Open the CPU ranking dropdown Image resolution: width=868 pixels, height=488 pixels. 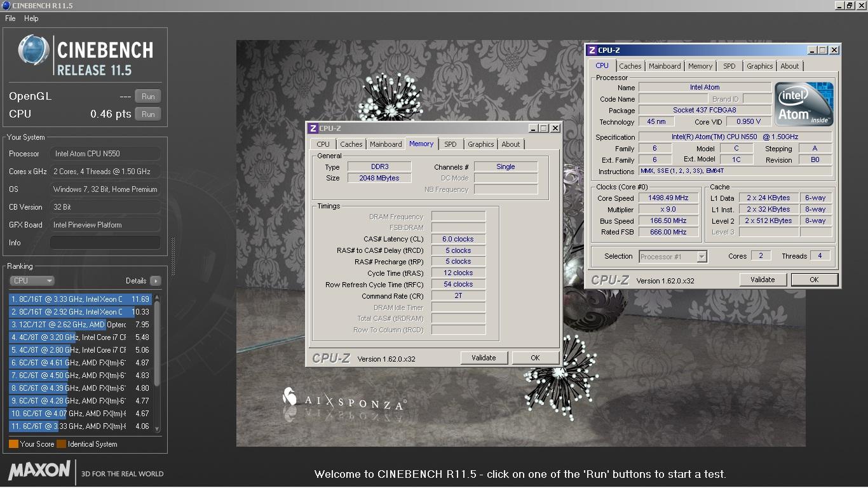point(32,280)
